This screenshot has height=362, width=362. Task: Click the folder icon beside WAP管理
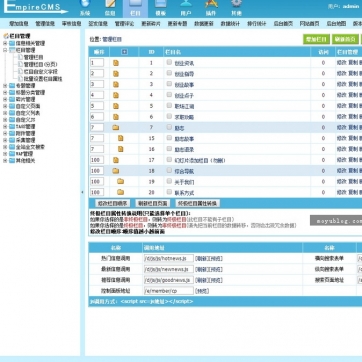tap(12, 154)
